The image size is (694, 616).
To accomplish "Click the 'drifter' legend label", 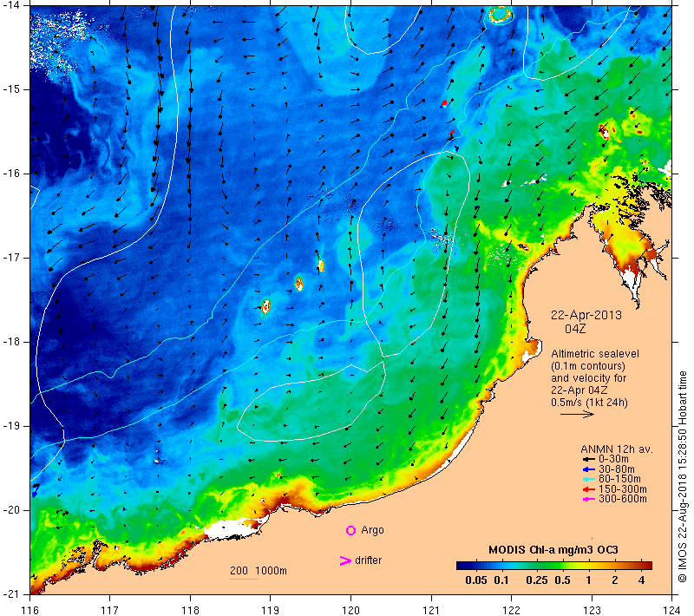I will pyautogui.click(x=368, y=560).
